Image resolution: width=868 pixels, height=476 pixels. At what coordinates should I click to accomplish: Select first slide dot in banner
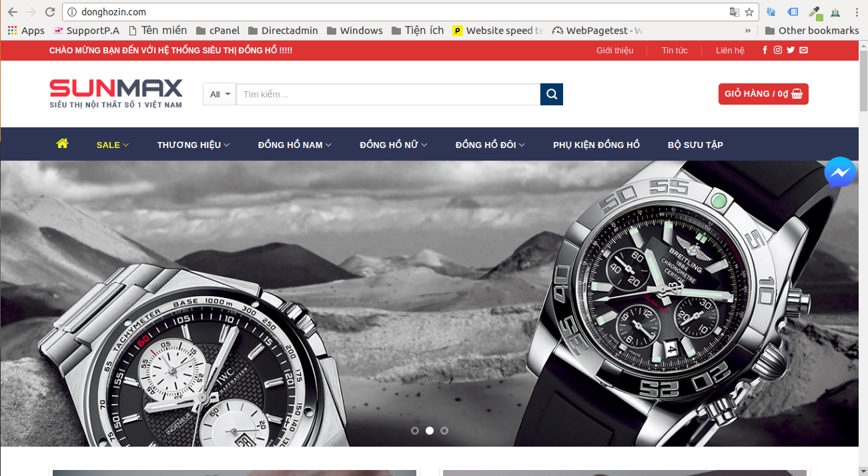(415, 431)
